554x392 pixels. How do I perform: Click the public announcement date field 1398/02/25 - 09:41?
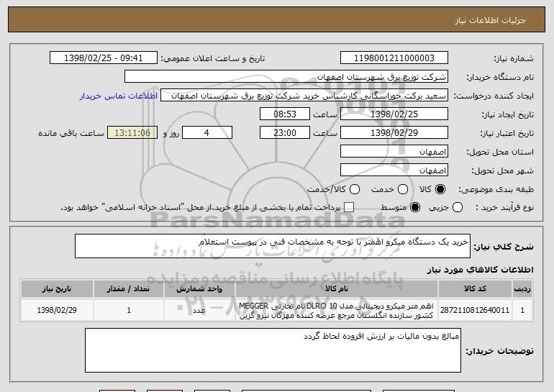click(x=104, y=58)
